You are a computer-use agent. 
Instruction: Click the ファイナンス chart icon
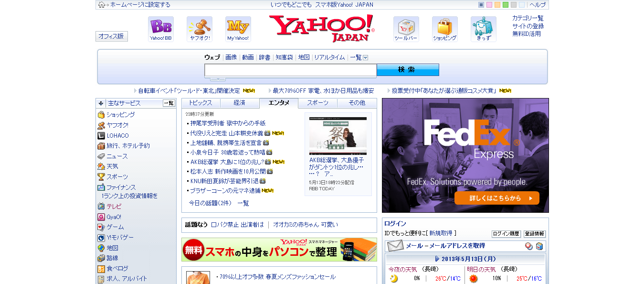pyautogui.click(x=101, y=187)
